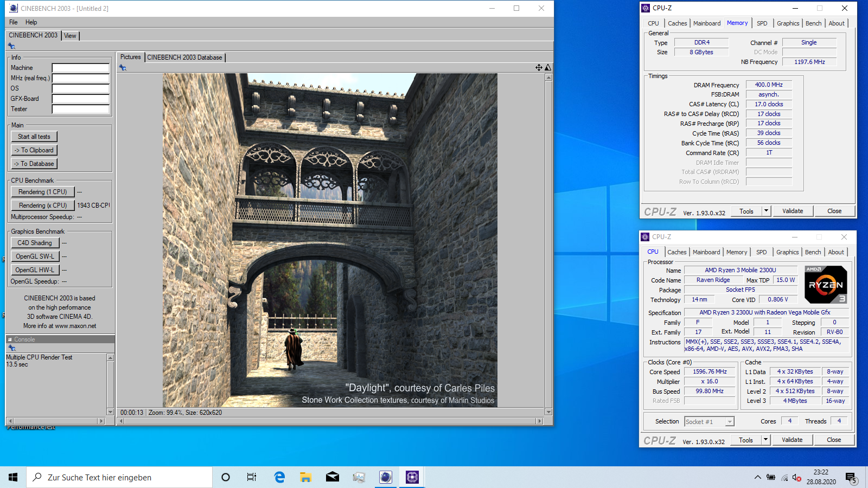Launch Microsoft Edge from the taskbar
868x488 pixels.
pyautogui.click(x=279, y=477)
